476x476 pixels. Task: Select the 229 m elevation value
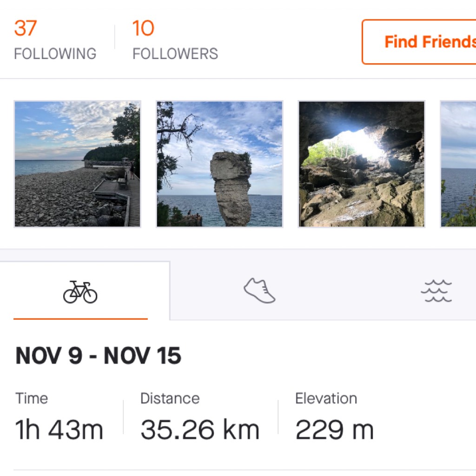334,430
